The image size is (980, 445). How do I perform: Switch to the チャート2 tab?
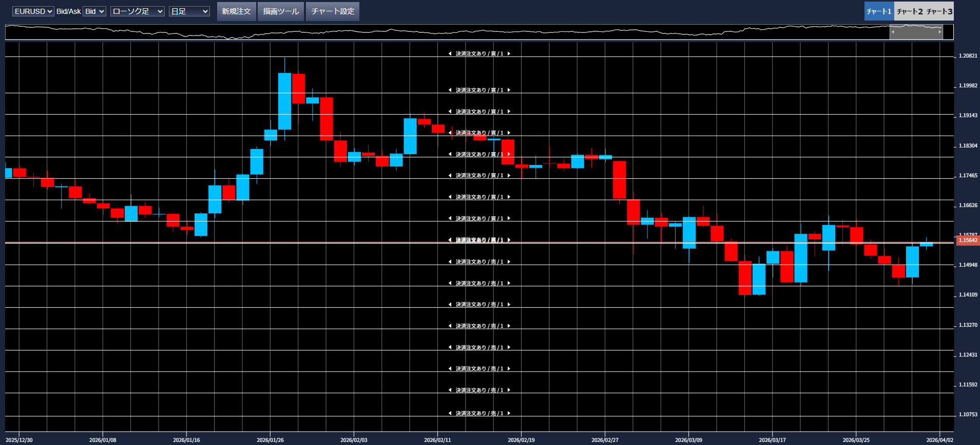click(909, 11)
